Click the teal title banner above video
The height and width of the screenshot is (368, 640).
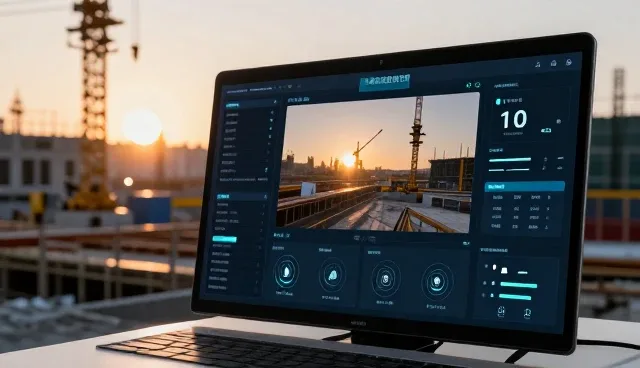[384, 82]
